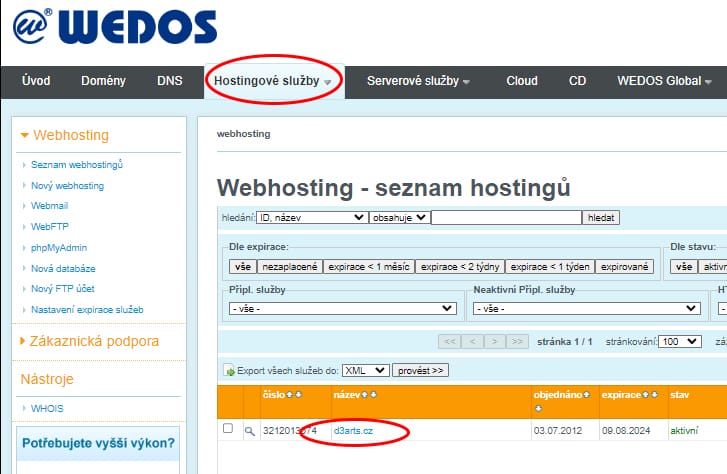Open Serverové služby menu
Viewport: 727px width, 474px height.
click(x=418, y=81)
